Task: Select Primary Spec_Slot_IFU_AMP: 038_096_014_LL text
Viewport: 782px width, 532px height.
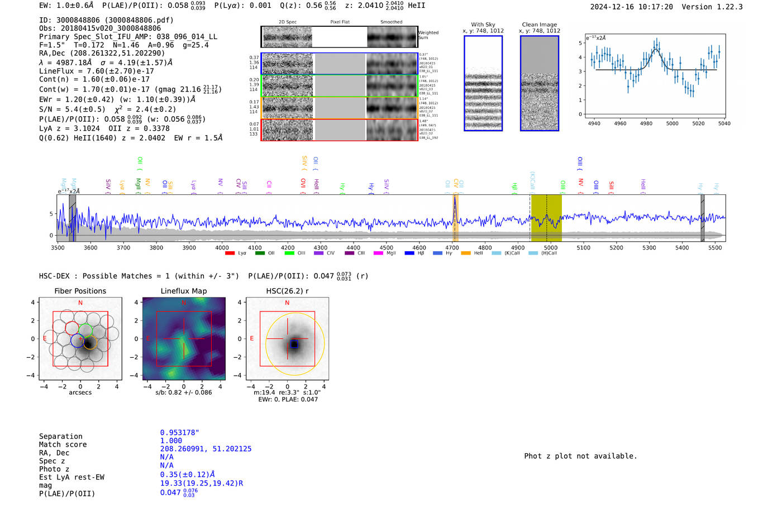Action: (x=128, y=37)
